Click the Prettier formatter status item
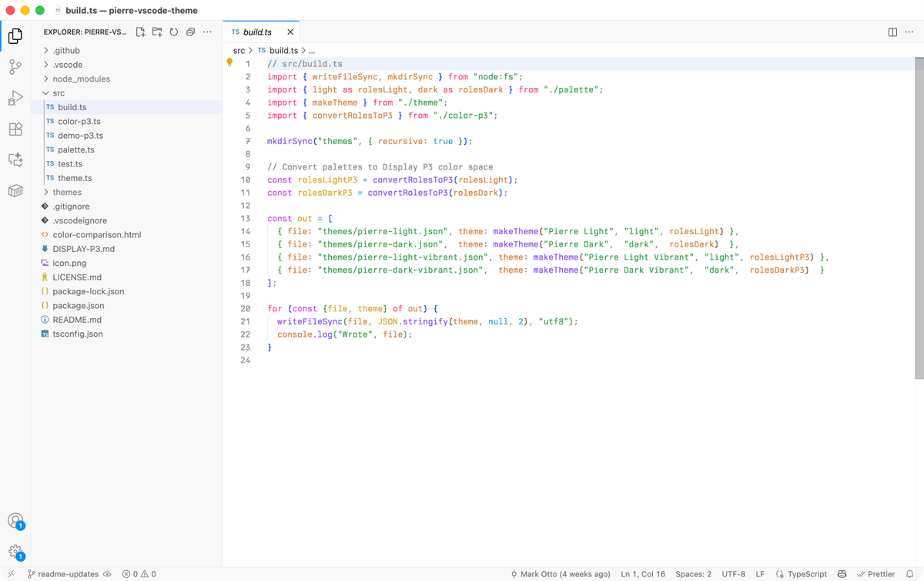The height and width of the screenshot is (581, 924). click(x=875, y=574)
